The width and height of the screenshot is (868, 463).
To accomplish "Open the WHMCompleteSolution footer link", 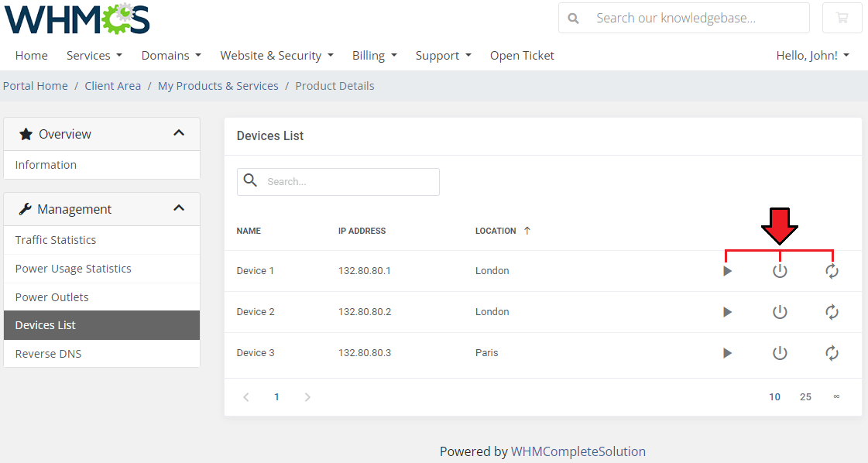I will [578, 451].
